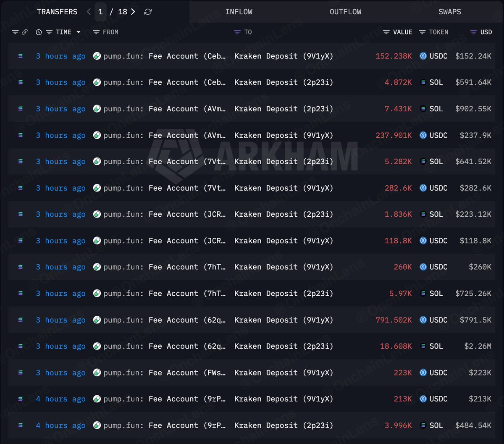Viewport: 504px width, 444px height.
Task: Open Solana transaction icon for 260K USDC row
Action: (x=21, y=267)
